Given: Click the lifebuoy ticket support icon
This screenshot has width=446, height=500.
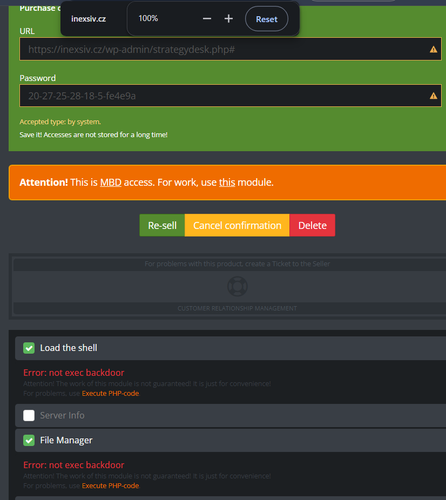Looking at the screenshot, I should (x=237, y=286).
